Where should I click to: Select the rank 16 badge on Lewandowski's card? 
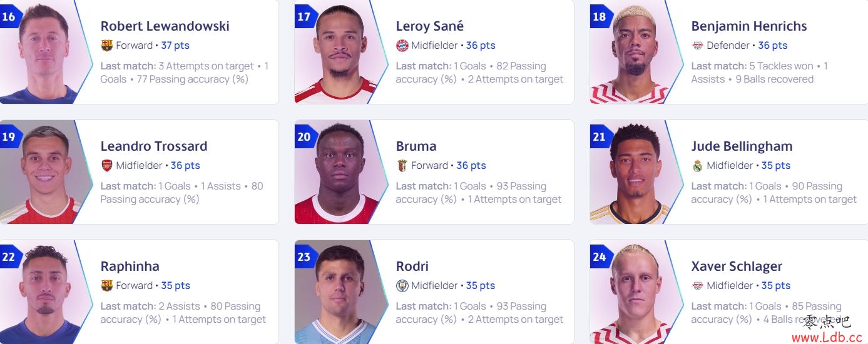click(9, 16)
